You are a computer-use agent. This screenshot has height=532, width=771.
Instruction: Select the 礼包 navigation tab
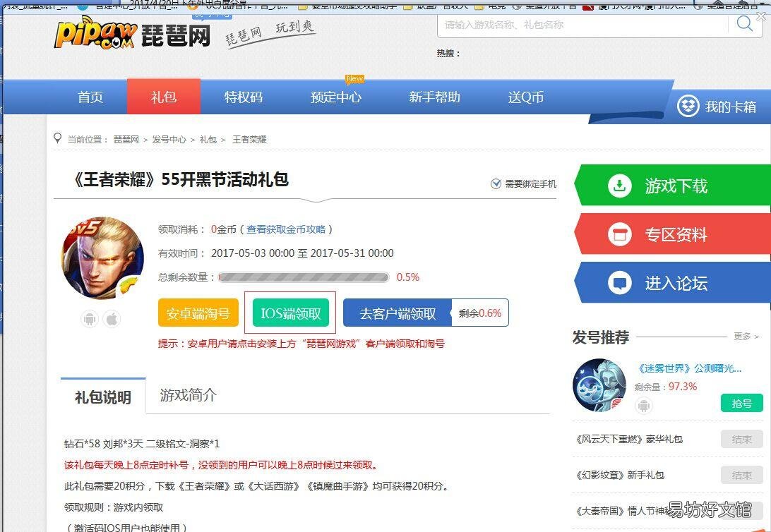pyautogui.click(x=164, y=96)
